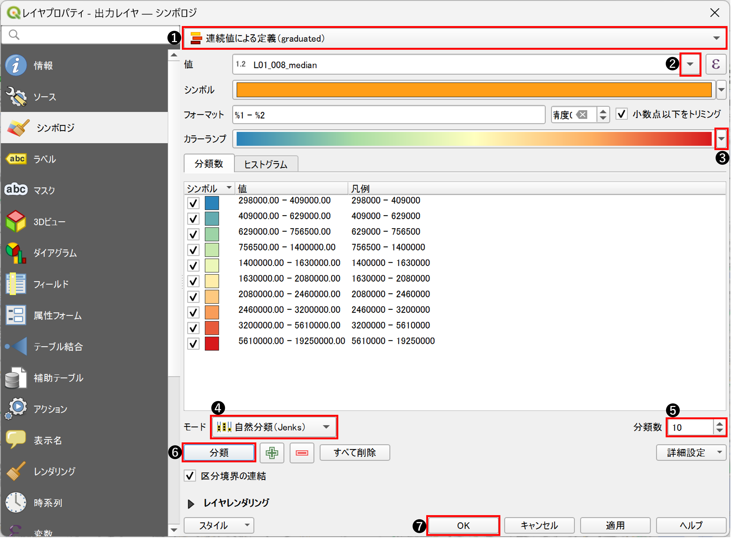Click the すべて削除 button
The width and height of the screenshot is (756, 539).
point(355,452)
